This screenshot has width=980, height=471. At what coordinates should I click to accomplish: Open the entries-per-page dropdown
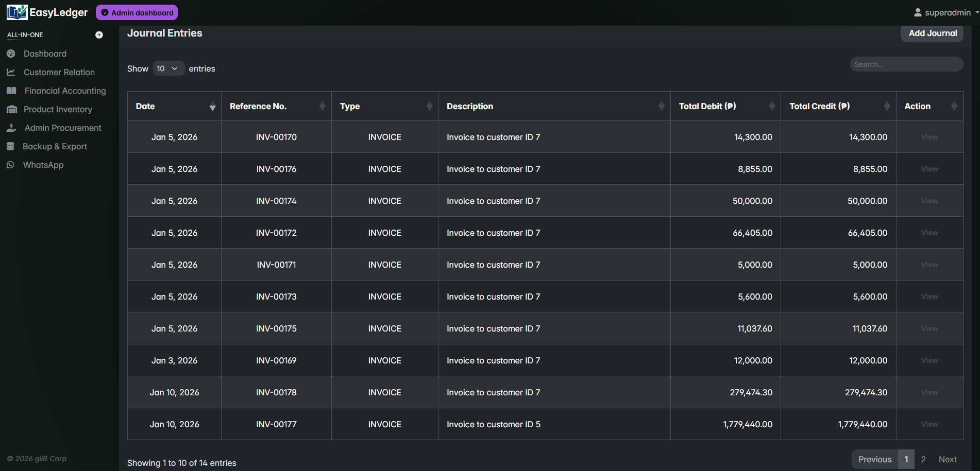click(x=168, y=68)
